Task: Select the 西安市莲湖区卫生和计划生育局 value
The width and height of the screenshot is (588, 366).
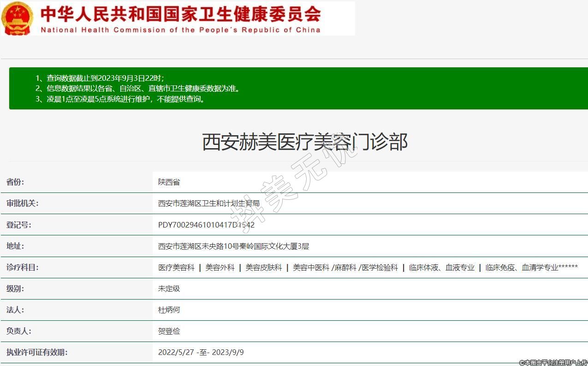Action: [209, 204]
